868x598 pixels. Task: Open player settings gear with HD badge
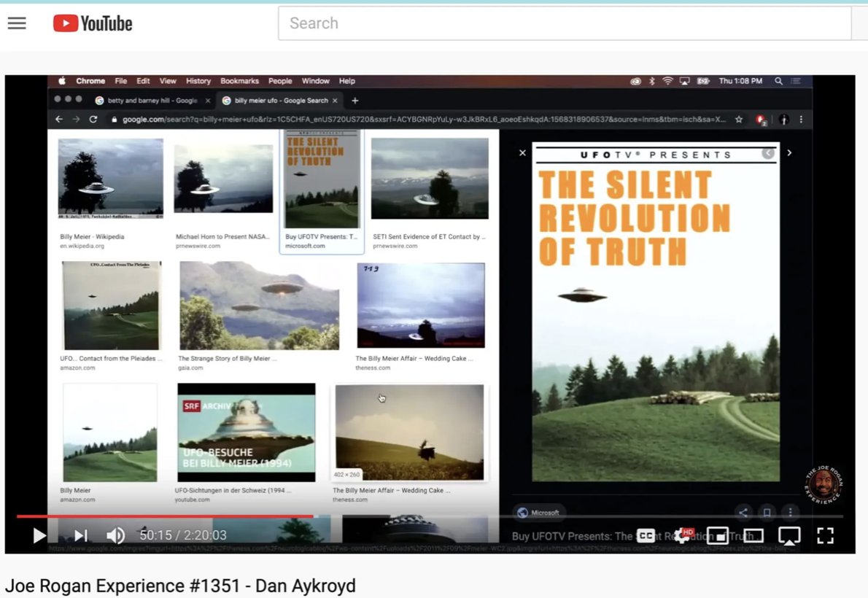point(683,535)
